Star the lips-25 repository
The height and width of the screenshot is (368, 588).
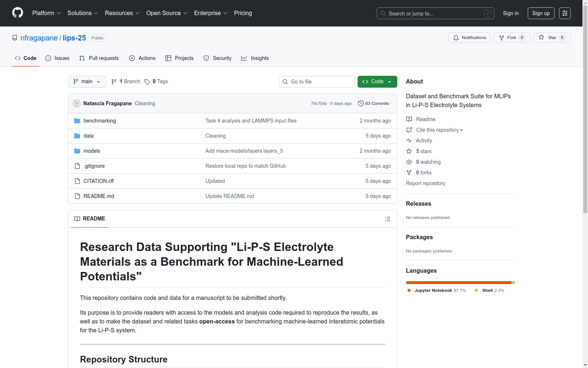click(552, 38)
